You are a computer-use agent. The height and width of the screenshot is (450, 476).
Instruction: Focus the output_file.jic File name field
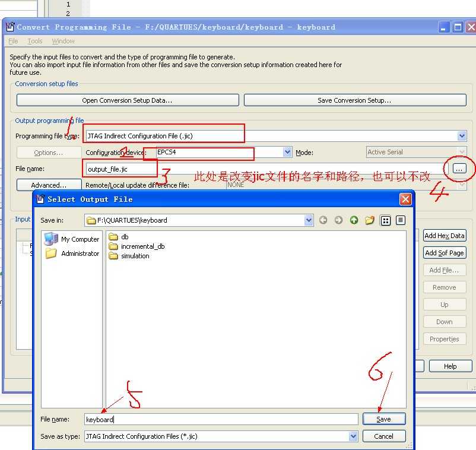(x=267, y=169)
